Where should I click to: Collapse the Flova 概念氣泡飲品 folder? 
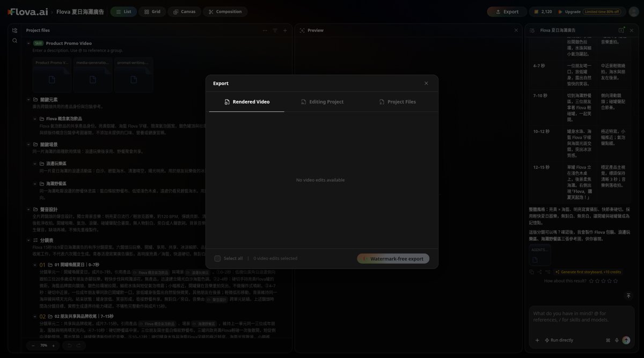[x=35, y=119]
